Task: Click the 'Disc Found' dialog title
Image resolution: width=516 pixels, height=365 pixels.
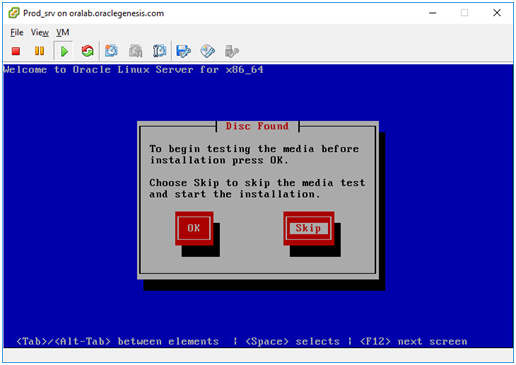Action: 257,126
